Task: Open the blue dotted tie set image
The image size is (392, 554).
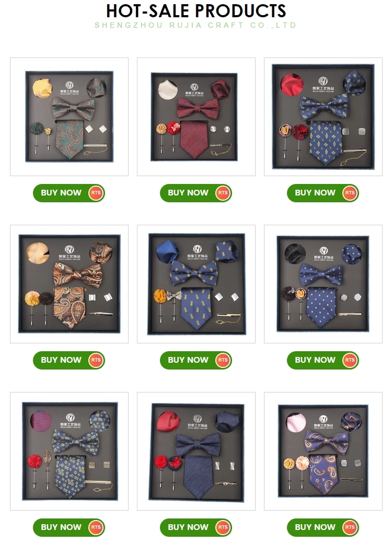Action: coord(323,284)
